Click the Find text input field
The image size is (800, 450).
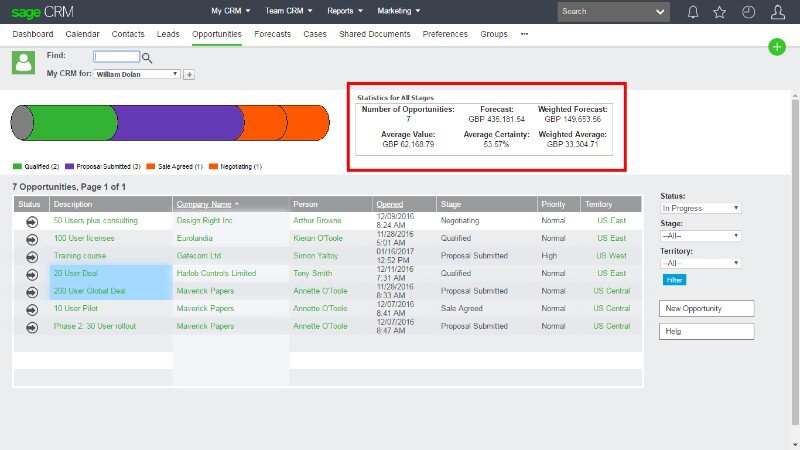click(116, 57)
